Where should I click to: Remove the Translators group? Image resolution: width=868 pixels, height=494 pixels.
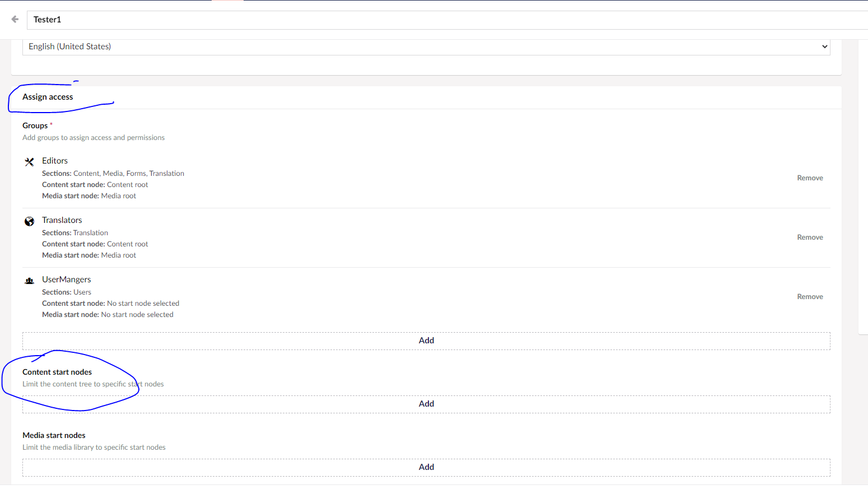coord(810,237)
